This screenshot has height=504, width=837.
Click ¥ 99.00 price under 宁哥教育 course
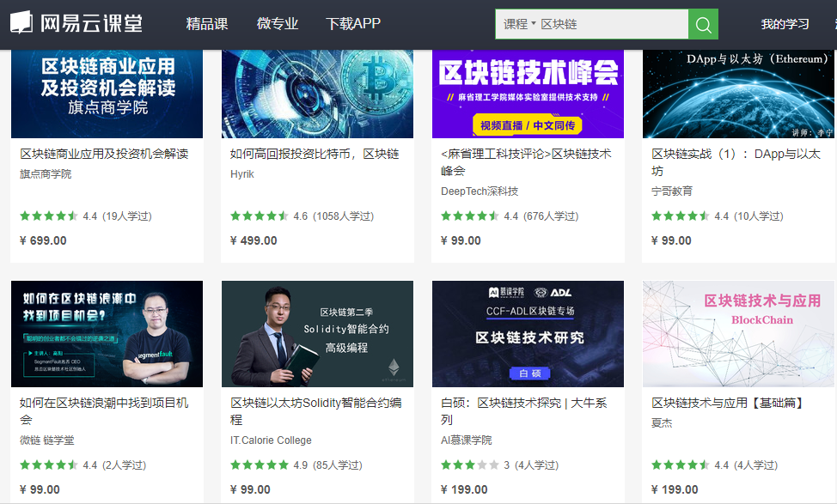pyautogui.click(x=671, y=240)
